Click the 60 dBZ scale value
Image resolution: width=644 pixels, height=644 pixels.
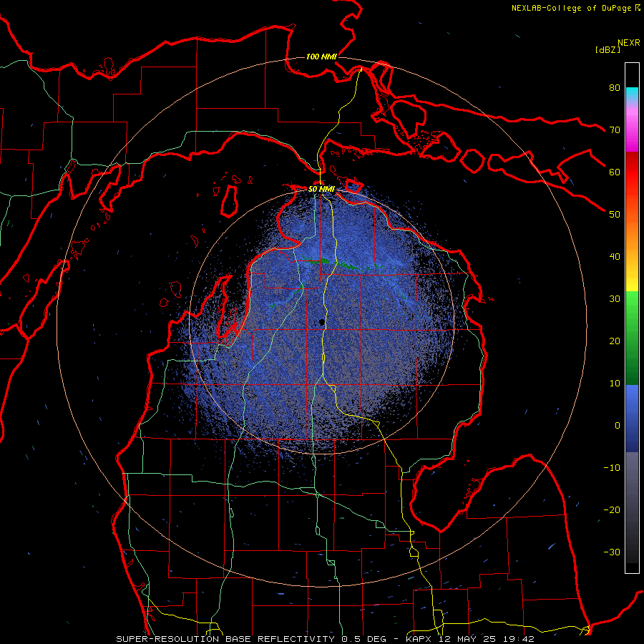tap(615, 172)
